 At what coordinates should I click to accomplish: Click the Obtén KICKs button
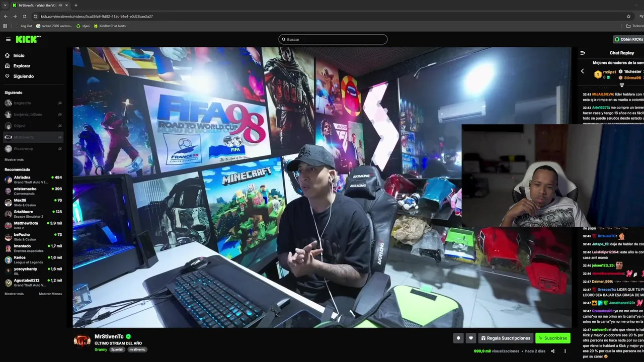tap(629, 39)
